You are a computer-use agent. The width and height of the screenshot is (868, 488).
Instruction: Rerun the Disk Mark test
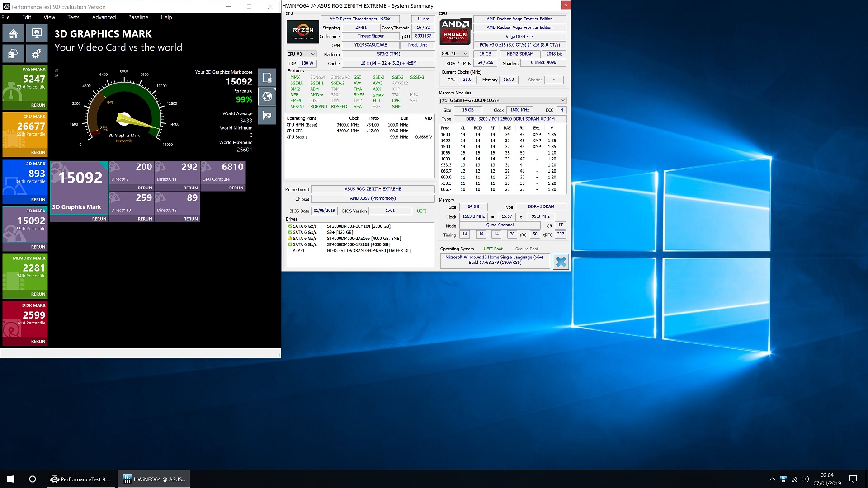coord(38,342)
